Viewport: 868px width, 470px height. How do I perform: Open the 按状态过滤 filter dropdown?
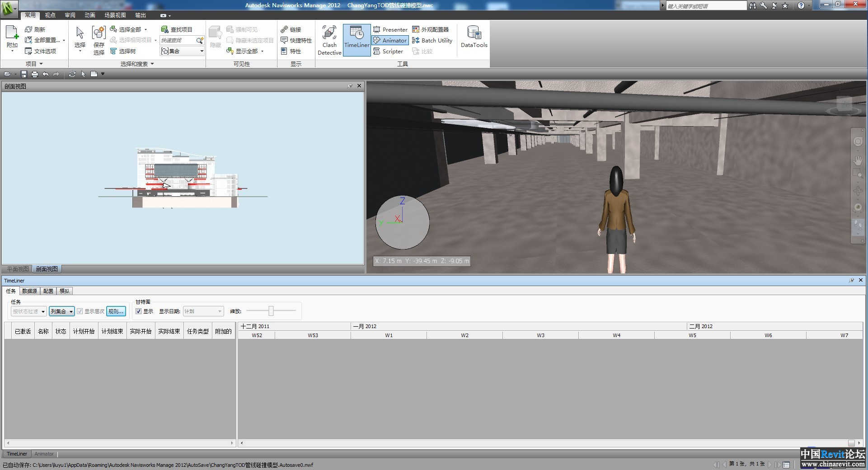[x=28, y=311]
